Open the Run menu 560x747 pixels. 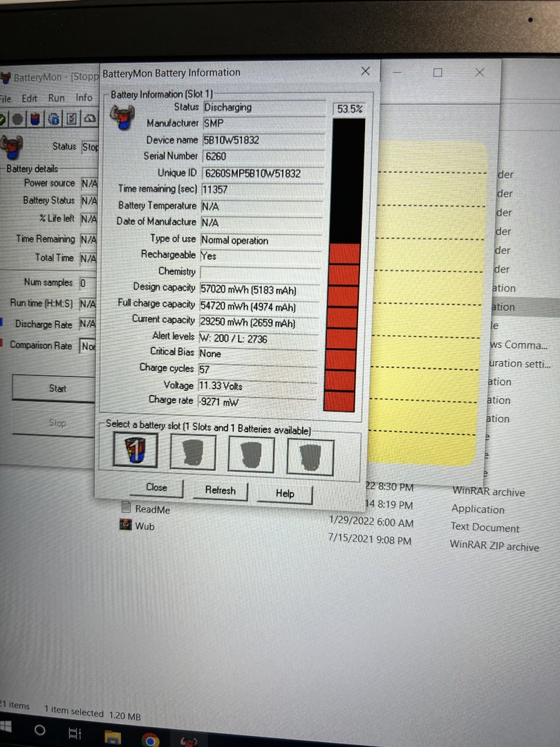[56, 98]
